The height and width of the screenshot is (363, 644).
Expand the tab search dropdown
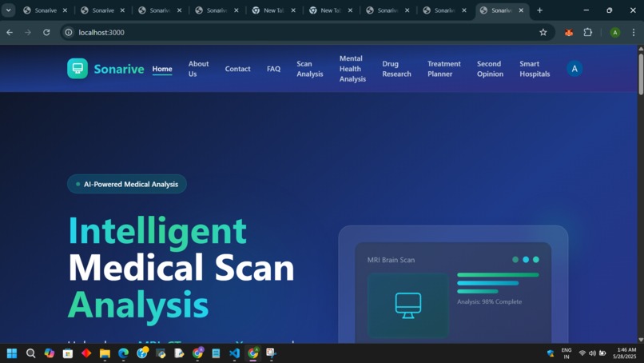[8, 10]
